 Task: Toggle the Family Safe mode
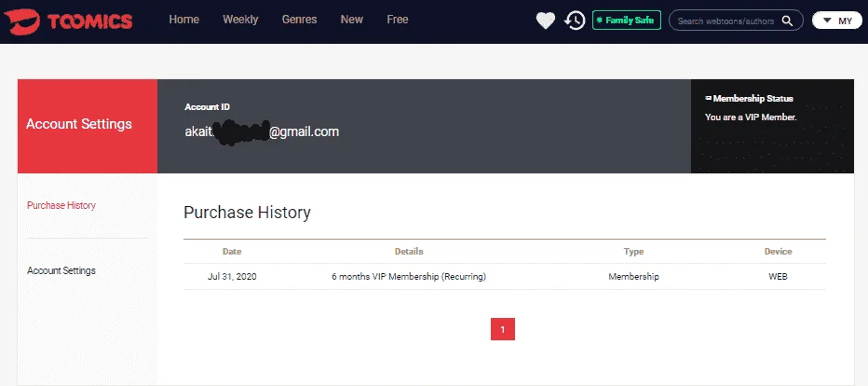click(x=627, y=21)
